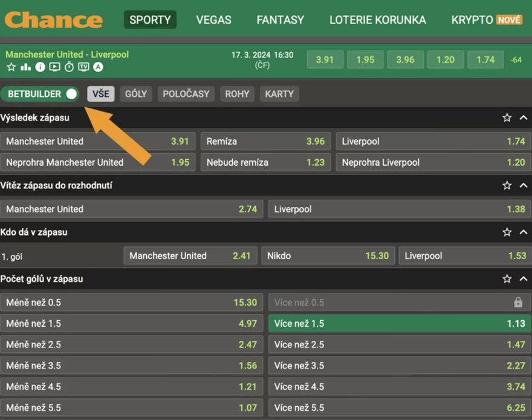532x420 pixels.
Task: Favorite the Počet gólů v zápasu market
Action: pos(507,279)
